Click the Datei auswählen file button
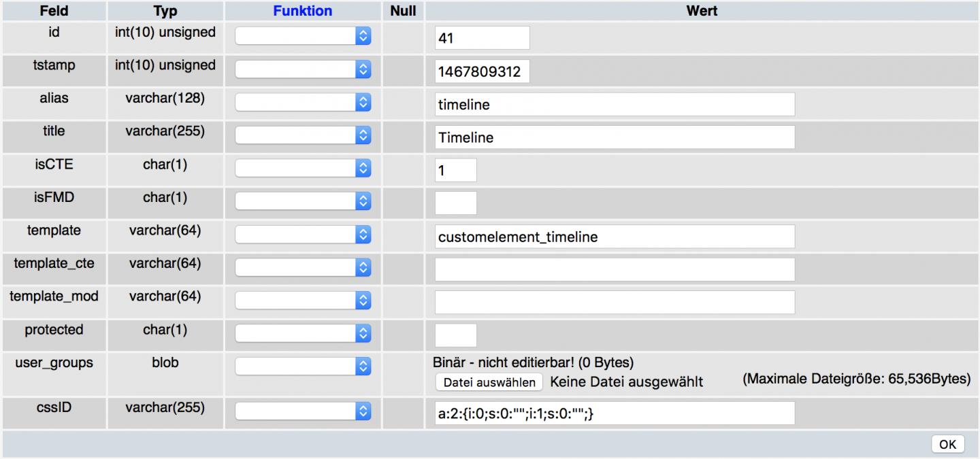Image resolution: width=980 pixels, height=459 pixels. coord(489,382)
